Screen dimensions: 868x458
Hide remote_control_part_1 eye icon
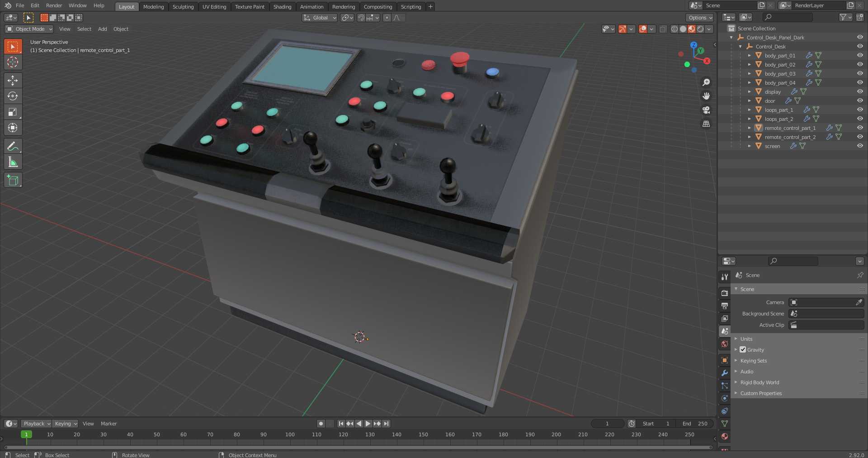860,128
